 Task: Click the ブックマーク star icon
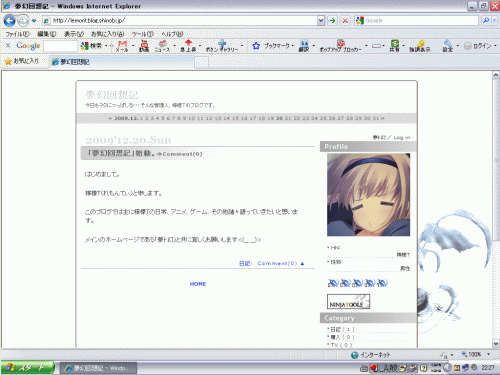256,46
